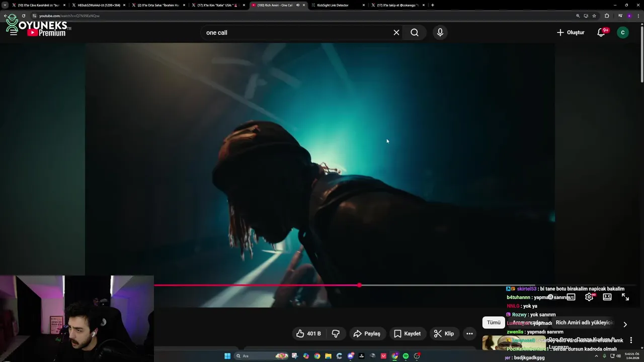Open a new browser tab
Screen dimensions: 644x362
click(x=433, y=5)
